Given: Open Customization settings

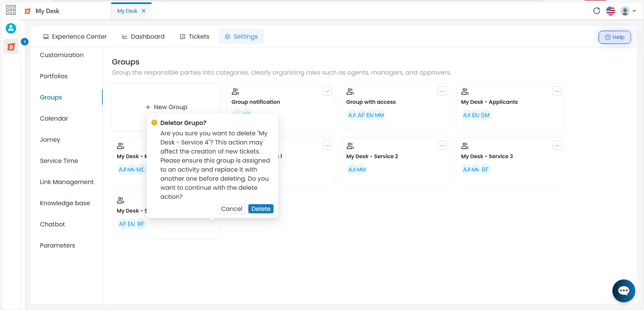Looking at the screenshot, I should pyautogui.click(x=62, y=55).
